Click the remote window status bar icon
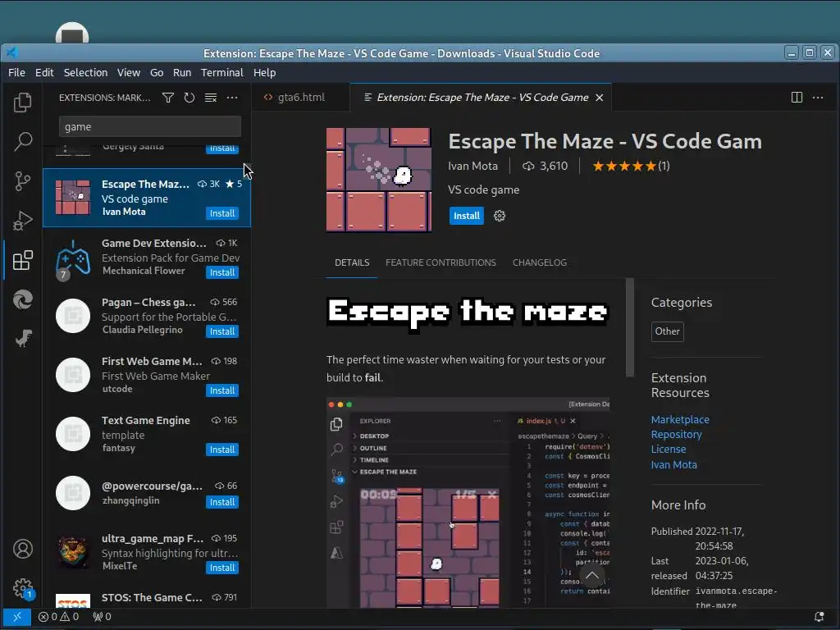Screen dimensions: 840x630 click(x=16, y=617)
